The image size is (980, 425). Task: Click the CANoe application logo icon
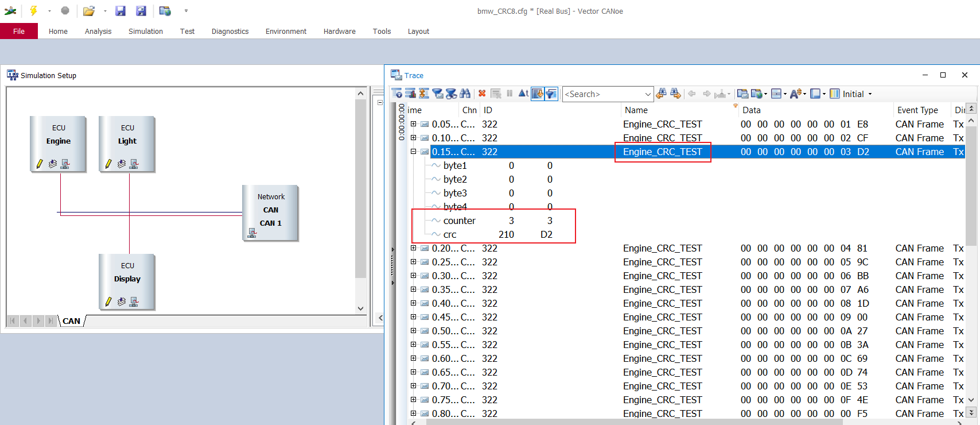click(10, 10)
